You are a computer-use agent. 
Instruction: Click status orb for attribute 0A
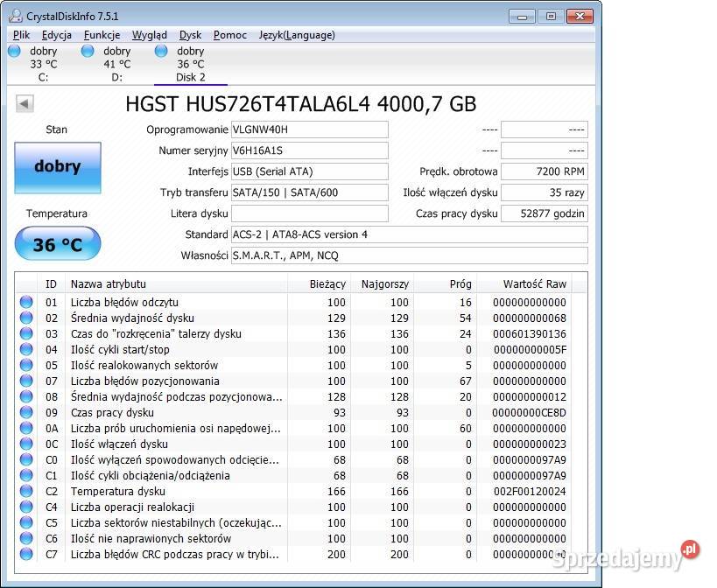pyautogui.click(x=26, y=428)
